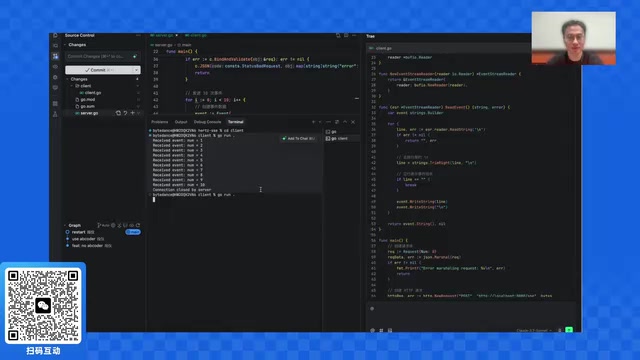Image resolution: width=640 pixels, height=360 pixels.
Task: Click split editor icon in editor toolbar
Action: pyautogui.click(x=346, y=36)
